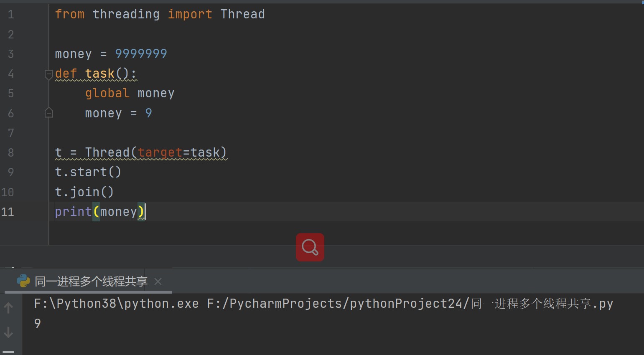Click the 'Thread' class name on line 1
The height and width of the screenshot is (355, 644).
(242, 14)
